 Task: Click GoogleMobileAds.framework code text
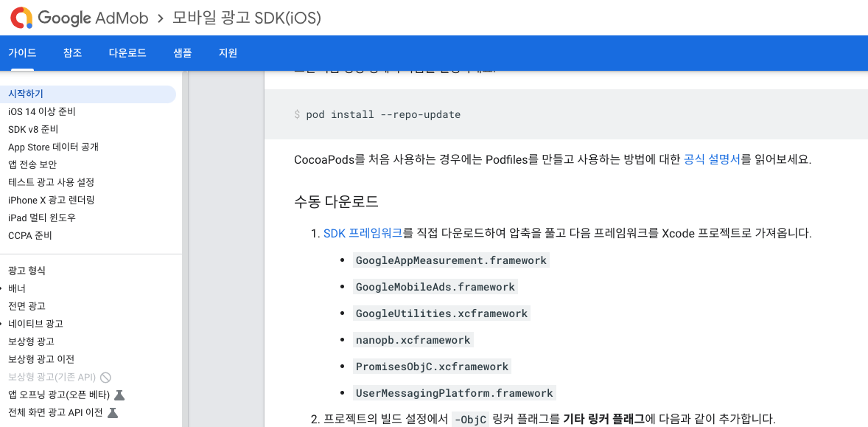(x=435, y=287)
